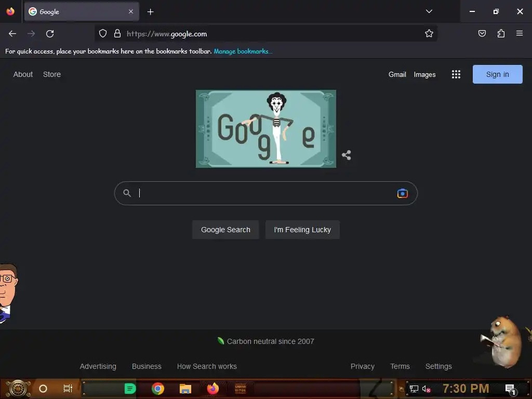Switch to Firefox taskbar icon
Screen dimensions: 532x399
[213, 389]
